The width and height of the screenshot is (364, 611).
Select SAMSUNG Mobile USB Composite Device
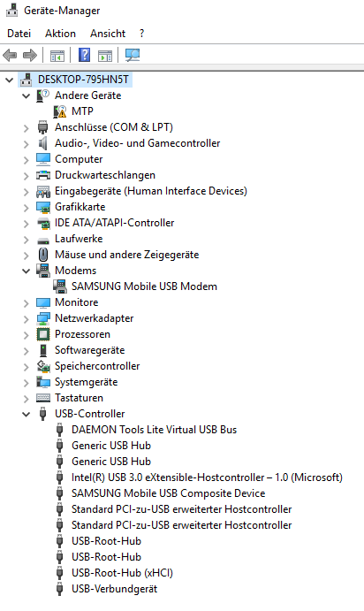[168, 493]
